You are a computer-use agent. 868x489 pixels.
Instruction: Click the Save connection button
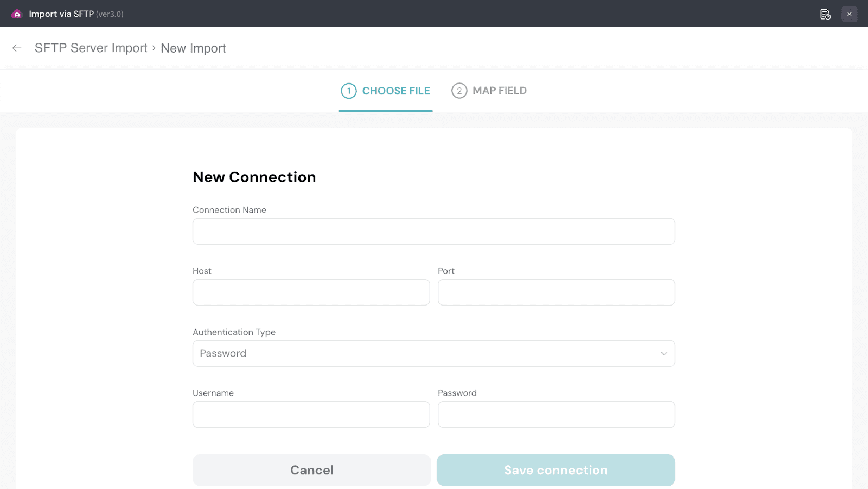point(556,470)
